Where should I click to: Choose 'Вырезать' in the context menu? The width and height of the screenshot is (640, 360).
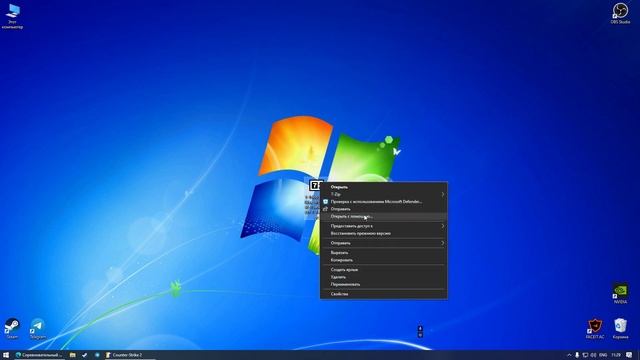click(383, 252)
